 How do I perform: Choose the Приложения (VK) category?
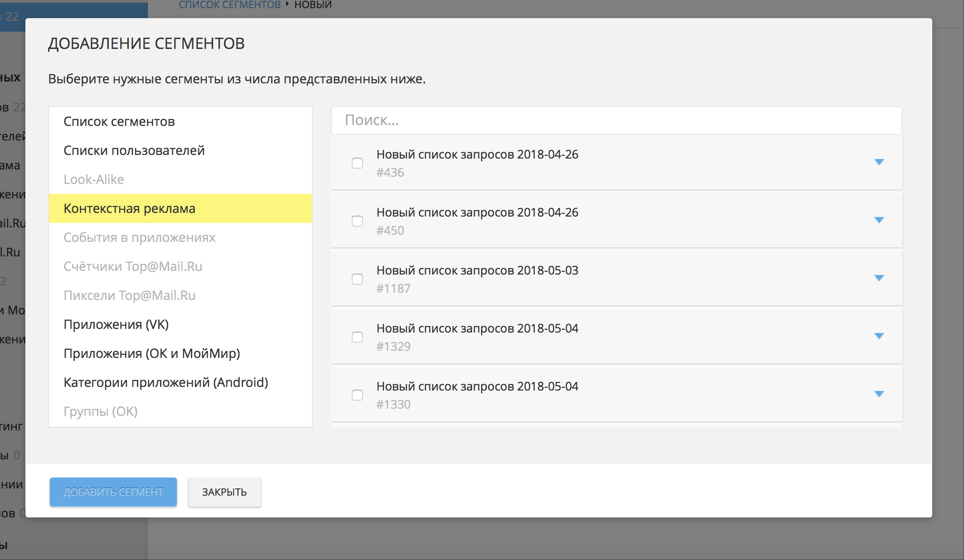(x=116, y=324)
